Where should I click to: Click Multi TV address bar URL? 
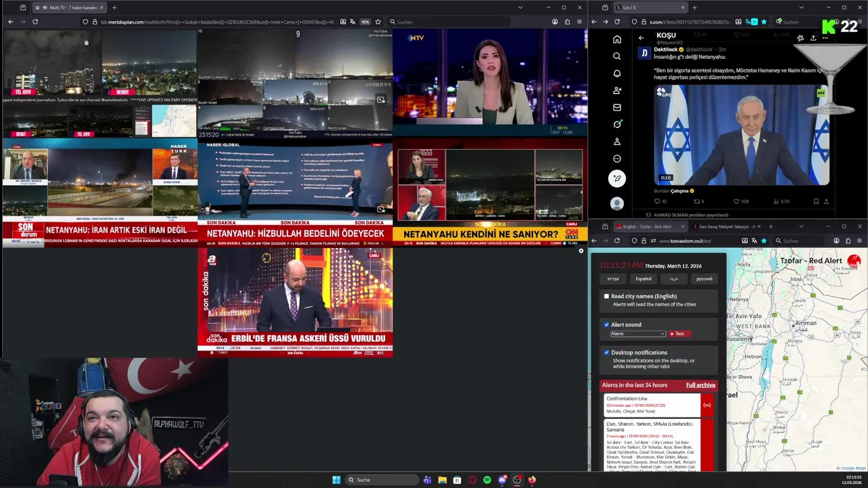[x=217, y=22]
